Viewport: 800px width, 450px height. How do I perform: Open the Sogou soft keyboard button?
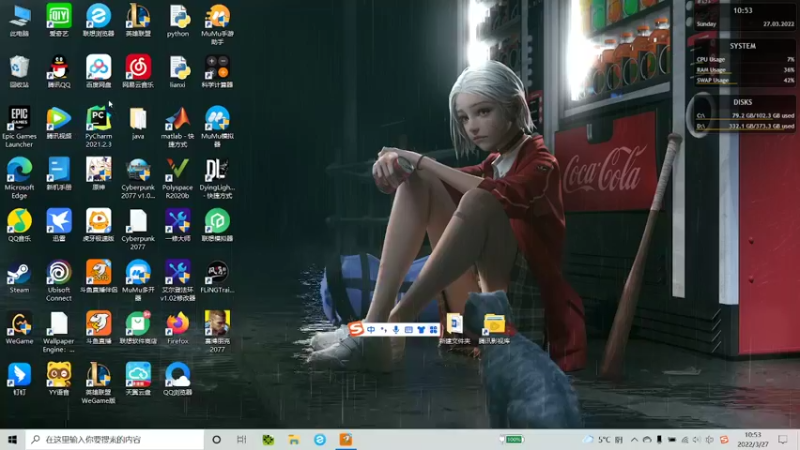coord(408,330)
